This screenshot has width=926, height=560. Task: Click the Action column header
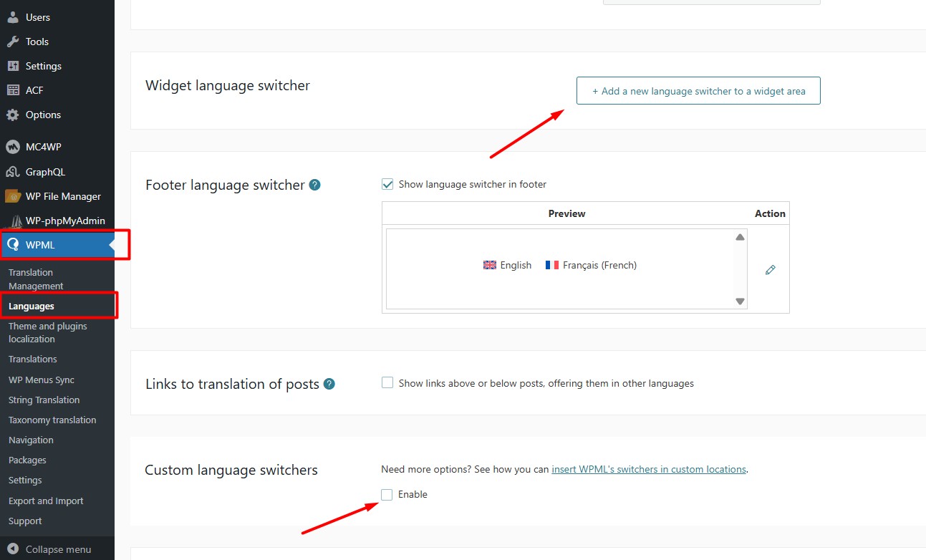point(770,213)
